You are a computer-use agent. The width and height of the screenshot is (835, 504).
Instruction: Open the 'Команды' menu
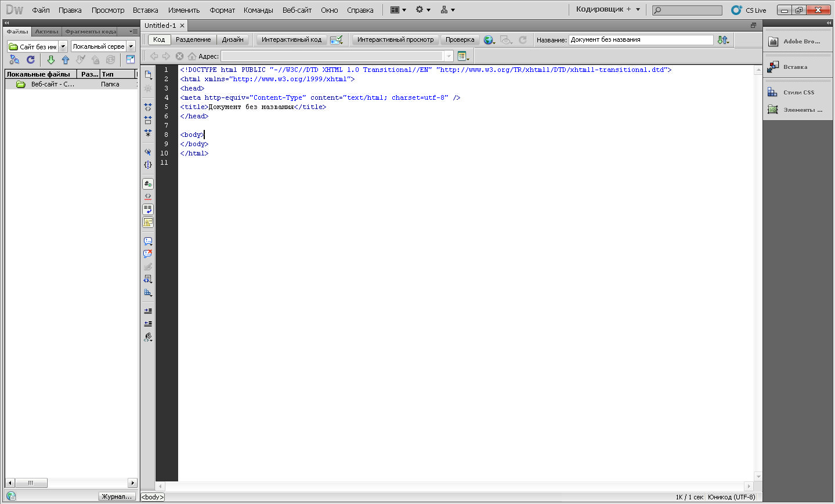pyautogui.click(x=258, y=10)
